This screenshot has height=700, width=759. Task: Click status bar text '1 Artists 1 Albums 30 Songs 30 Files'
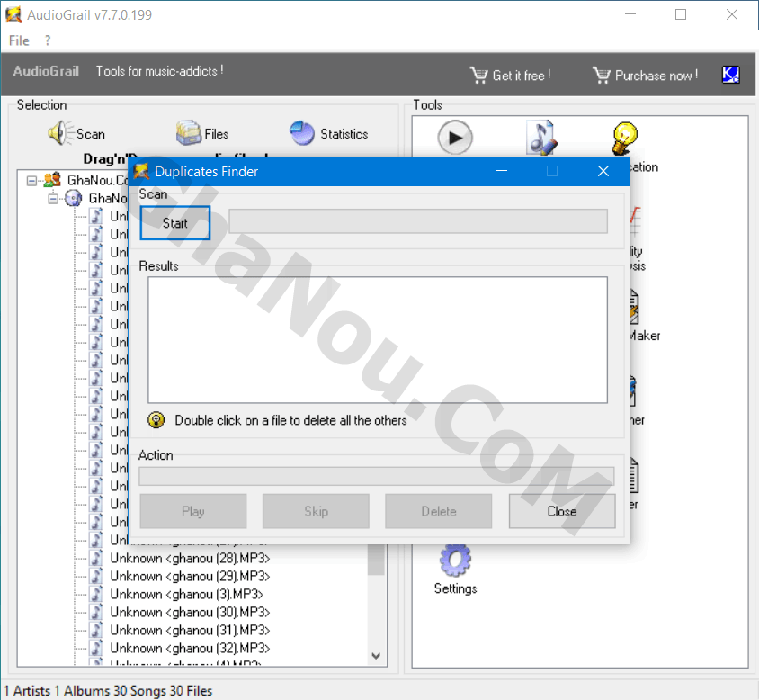(108, 690)
